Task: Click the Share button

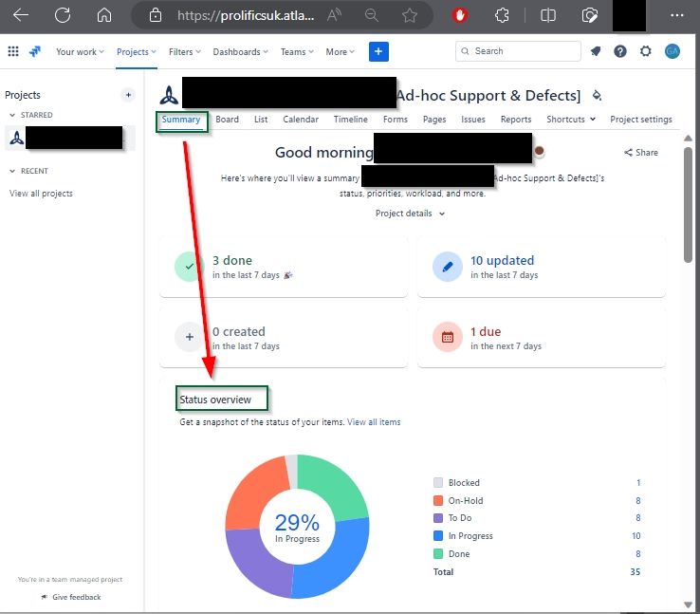Action: 640,152
